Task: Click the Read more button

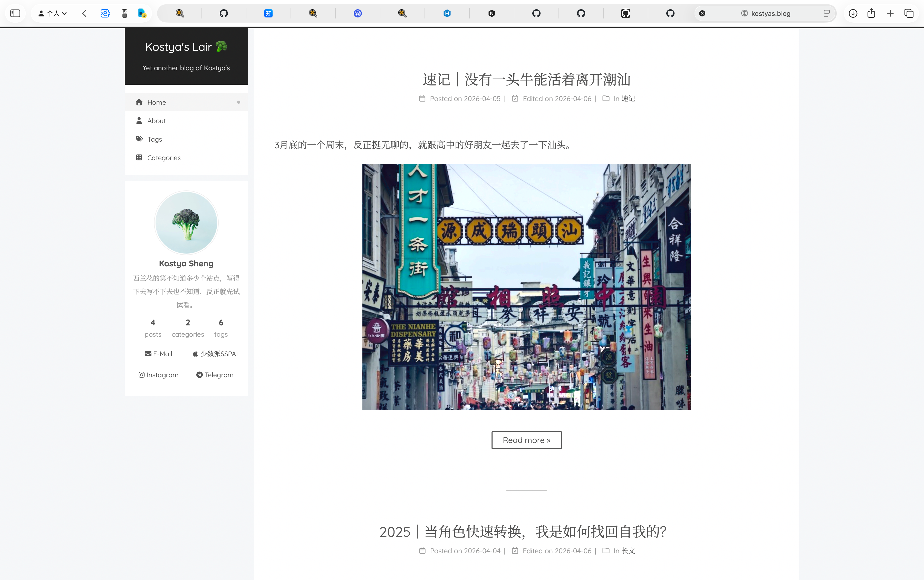Action: [x=526, y=440]
